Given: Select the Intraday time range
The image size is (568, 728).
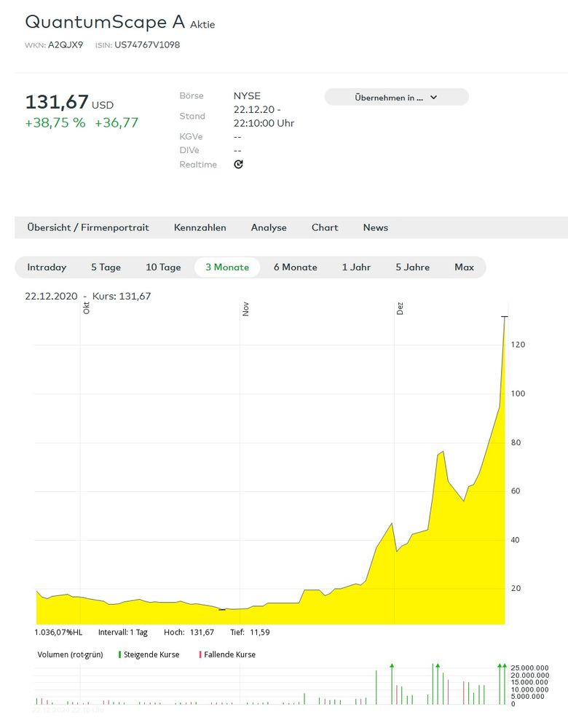Looking at the screenshot, I should point(47,267).
